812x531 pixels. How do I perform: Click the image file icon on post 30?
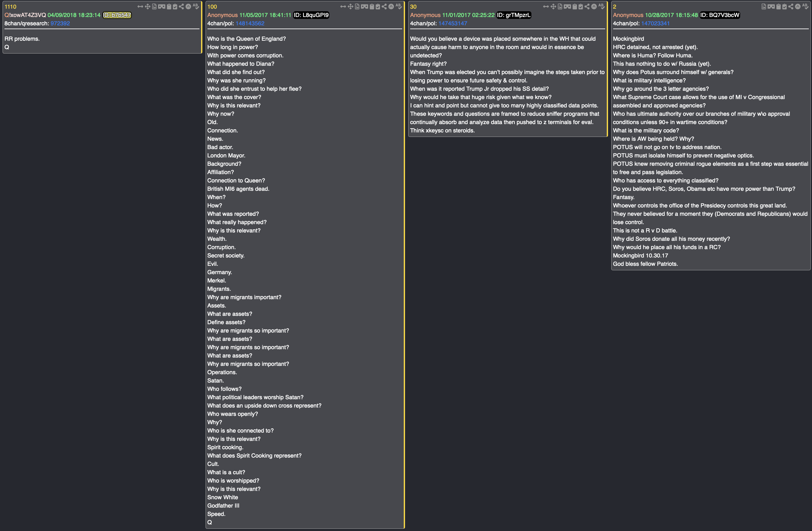coord(560,6)
